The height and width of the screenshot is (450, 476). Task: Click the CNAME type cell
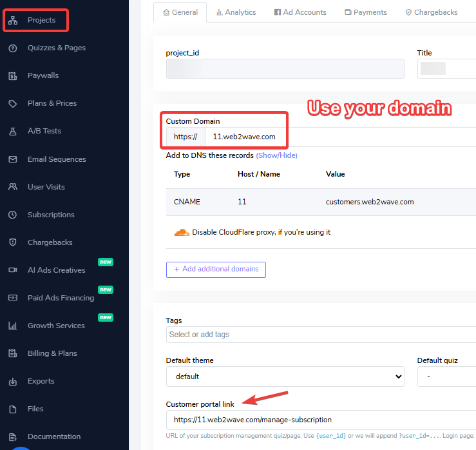pyautogui.click(x=187, y=202)
